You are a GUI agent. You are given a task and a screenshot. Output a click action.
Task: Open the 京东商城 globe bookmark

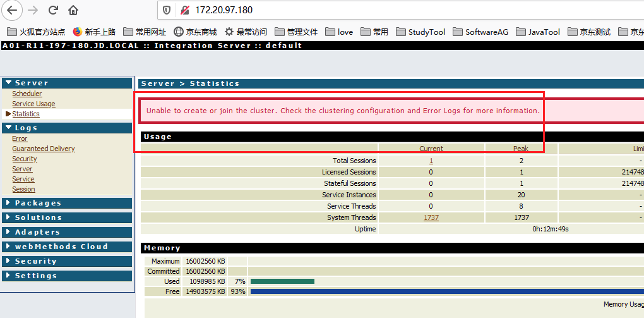point(195,32)
